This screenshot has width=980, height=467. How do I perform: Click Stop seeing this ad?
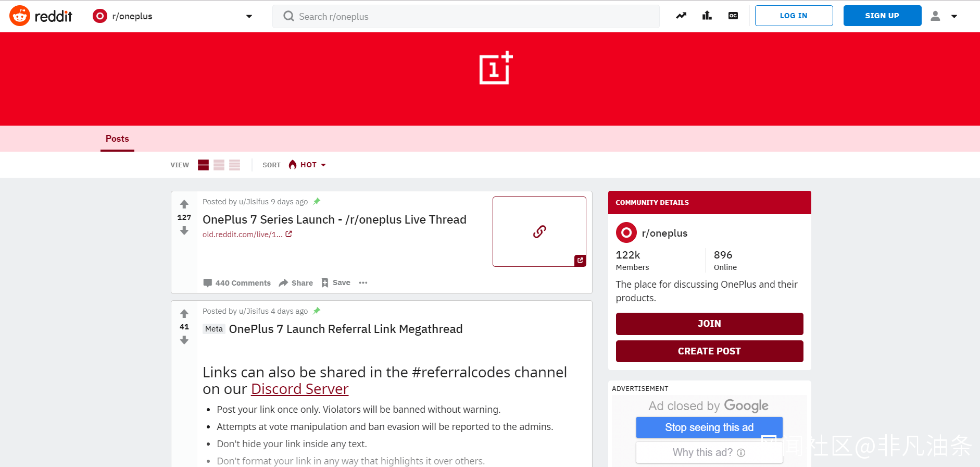point(709,427)
